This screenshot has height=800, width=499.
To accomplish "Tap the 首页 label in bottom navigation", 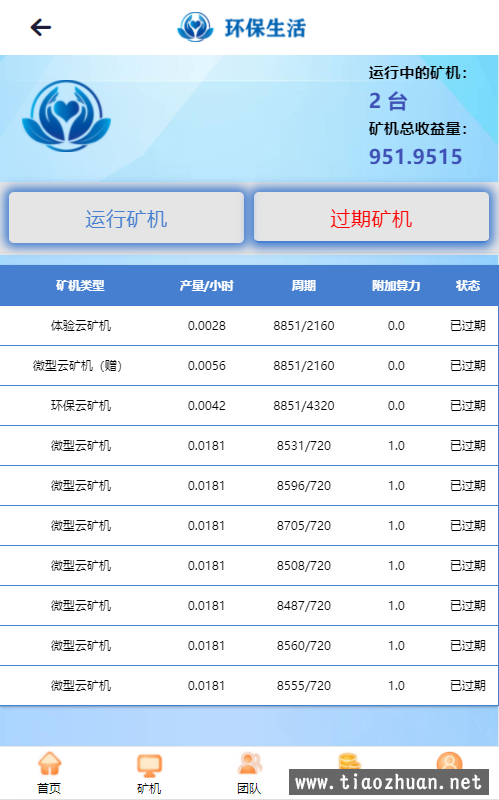I will click(49, 788).
